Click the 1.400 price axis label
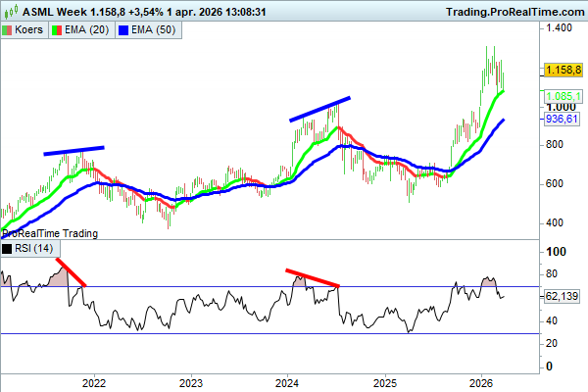The image size is (588, 392). point(560,27)
